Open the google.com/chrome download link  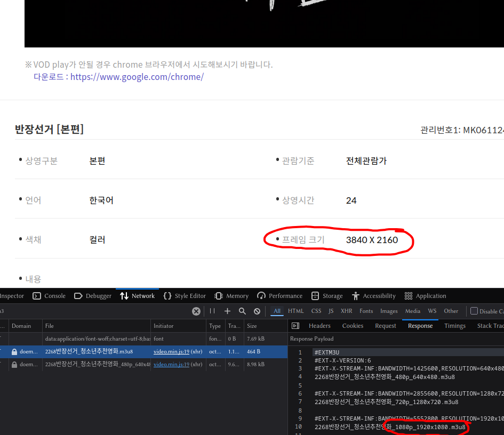click(137, 77)
